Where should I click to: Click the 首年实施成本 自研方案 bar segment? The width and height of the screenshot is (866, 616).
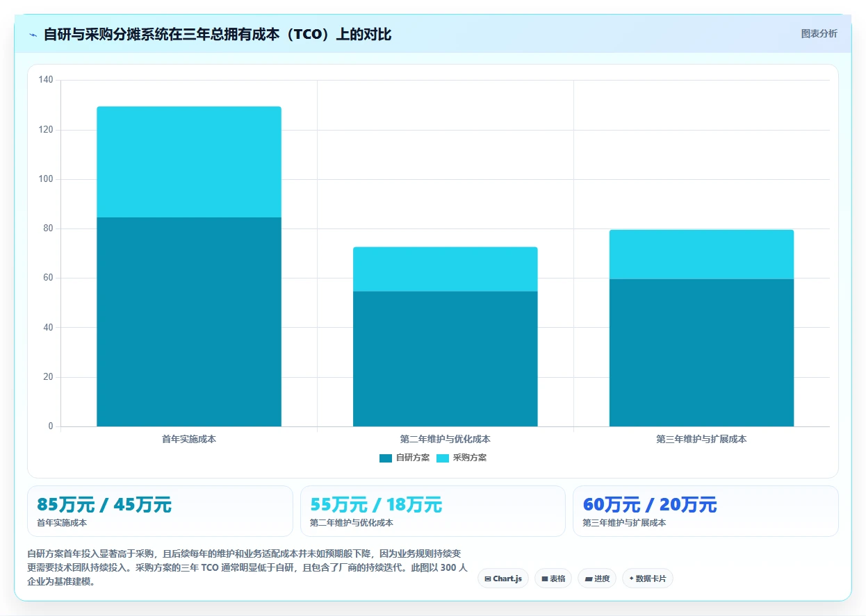click(x=189, y=322)
